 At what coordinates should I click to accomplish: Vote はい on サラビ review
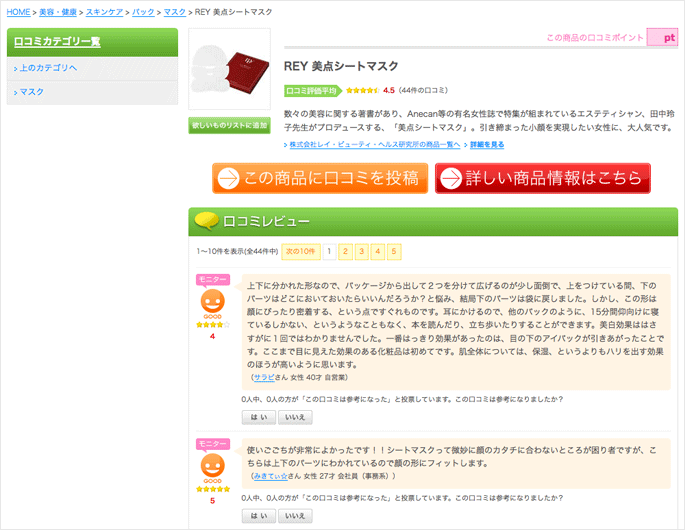(259, 417)
